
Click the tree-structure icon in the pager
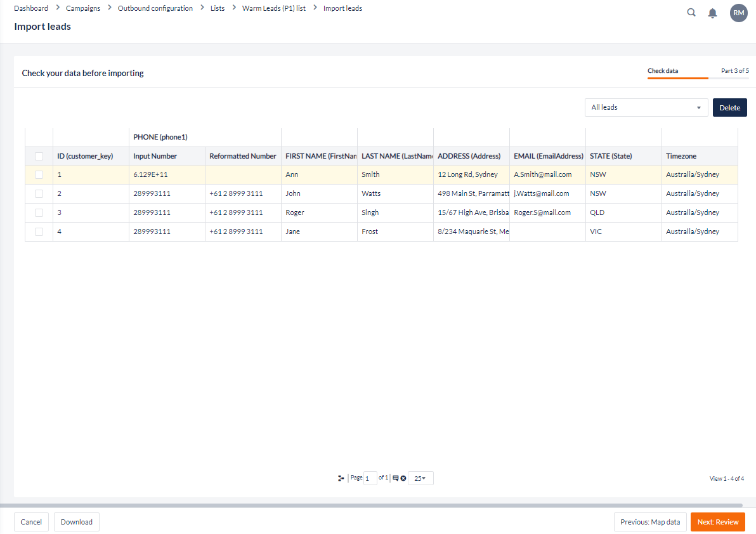(341, 478)
